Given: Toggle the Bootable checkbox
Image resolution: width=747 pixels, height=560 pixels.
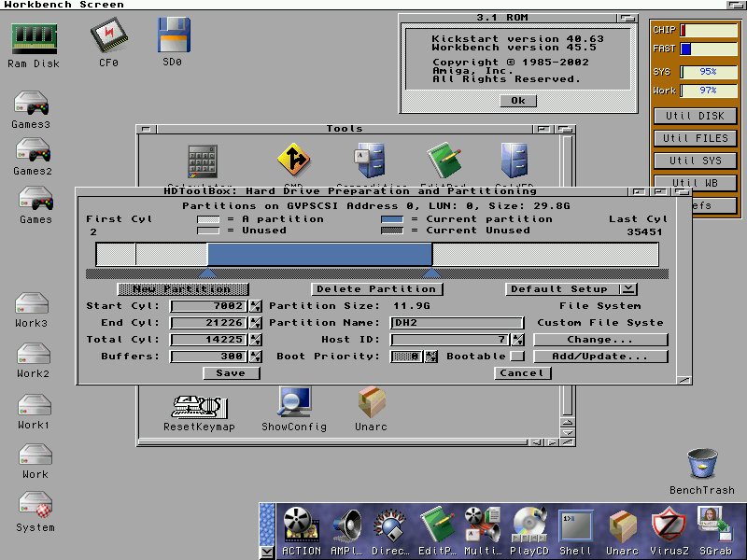Looking at the screenshot, I should pos(517,357).
